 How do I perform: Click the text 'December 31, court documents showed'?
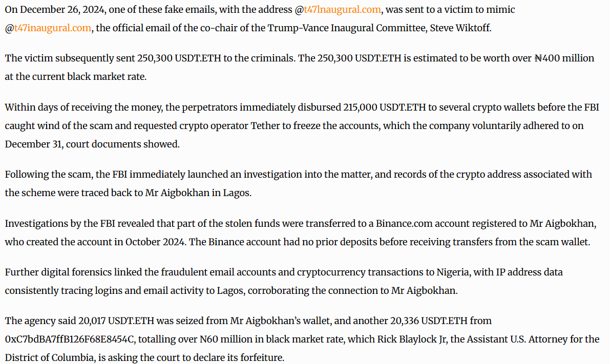[x=92, y=144]
